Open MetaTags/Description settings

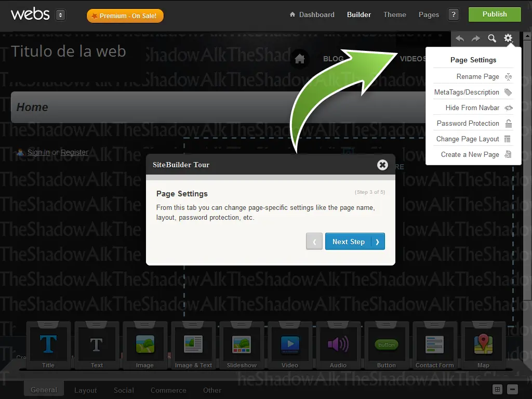click(x=473, y=92)
